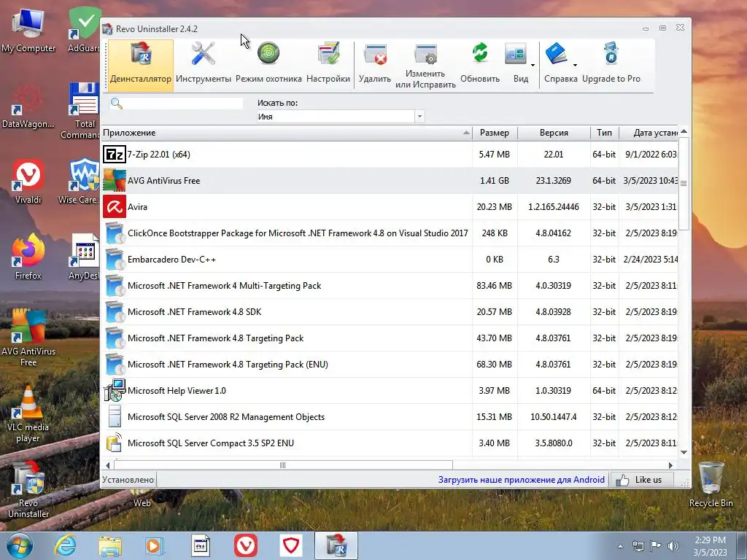Sort by the Версия column

pos(554,133)
